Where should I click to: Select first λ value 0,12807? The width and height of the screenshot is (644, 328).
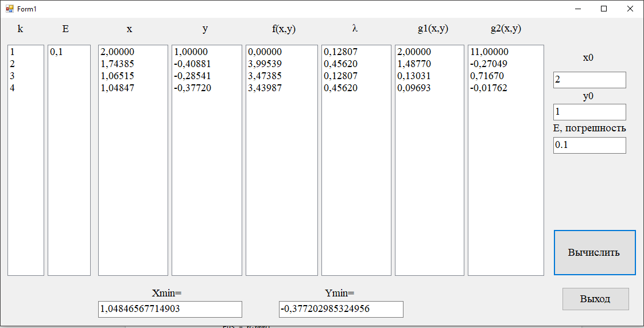click(x=356, y=52)
